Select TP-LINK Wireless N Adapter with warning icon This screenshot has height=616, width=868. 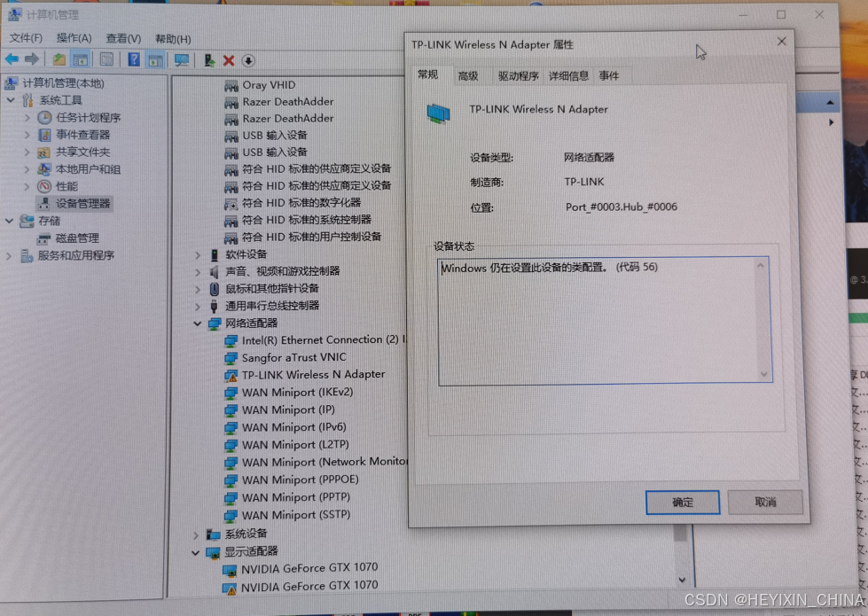(313, 375)
